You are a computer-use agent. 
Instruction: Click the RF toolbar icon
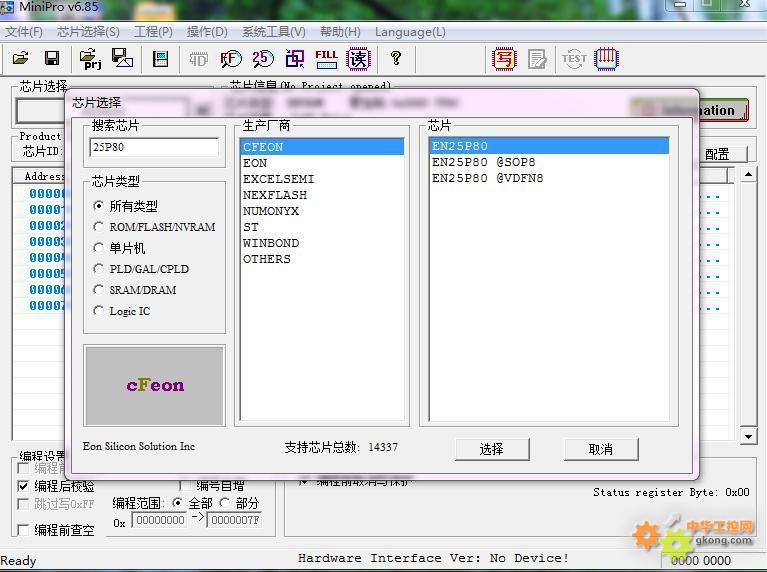[230, 59]
